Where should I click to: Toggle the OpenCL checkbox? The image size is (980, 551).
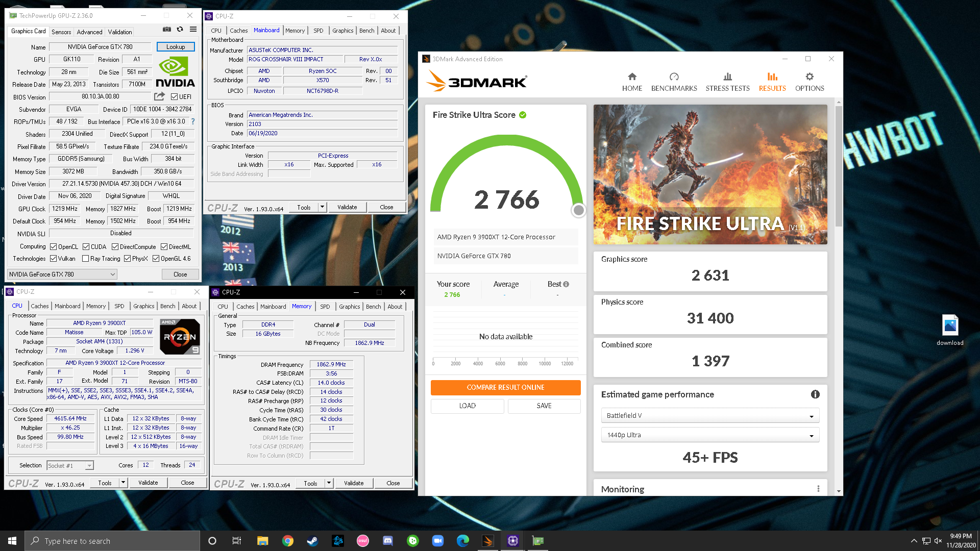[53, 247]
